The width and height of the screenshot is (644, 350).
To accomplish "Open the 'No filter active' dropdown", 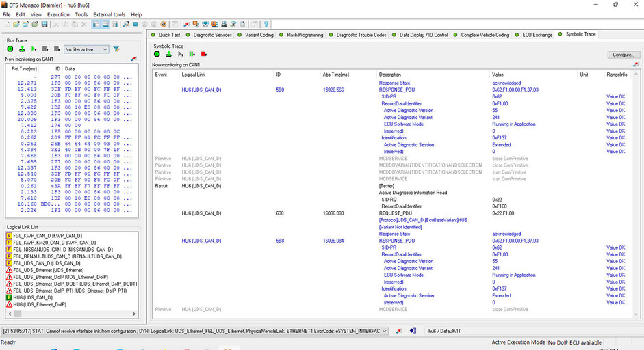I will pyautogui.click(x=86, y=49).
